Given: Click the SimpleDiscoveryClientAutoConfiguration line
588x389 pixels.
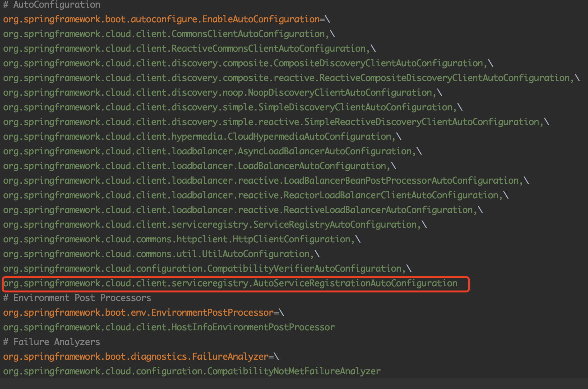Looking at the screenshot, I should click(x=233, y=107).
